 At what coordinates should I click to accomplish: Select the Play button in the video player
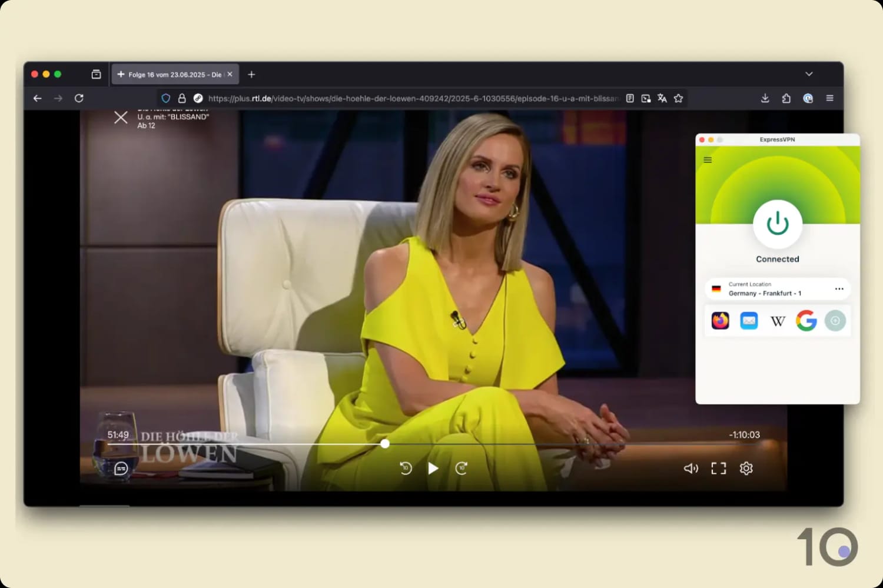coord(433,468)
